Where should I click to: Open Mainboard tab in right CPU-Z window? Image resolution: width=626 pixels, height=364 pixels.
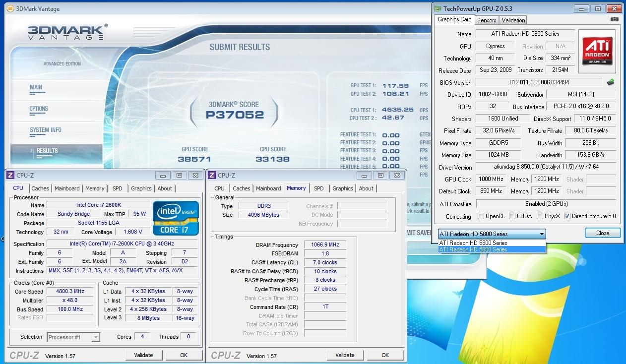pos(268,188)
